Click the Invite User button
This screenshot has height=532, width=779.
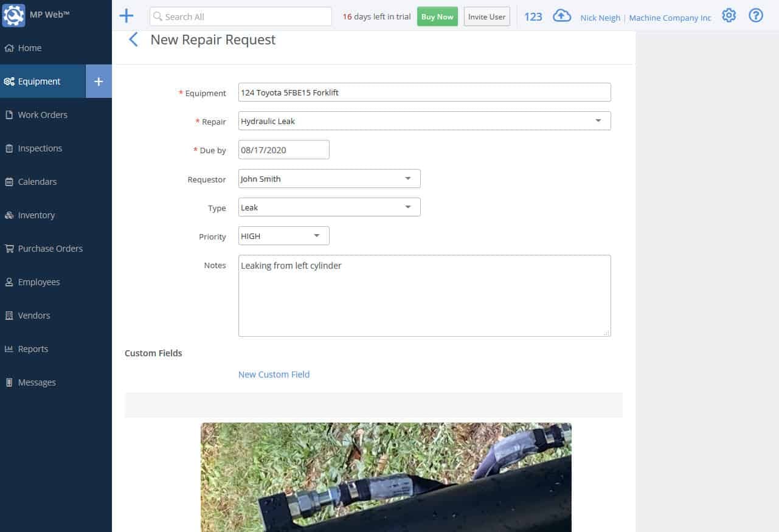[x=486, y=16]
